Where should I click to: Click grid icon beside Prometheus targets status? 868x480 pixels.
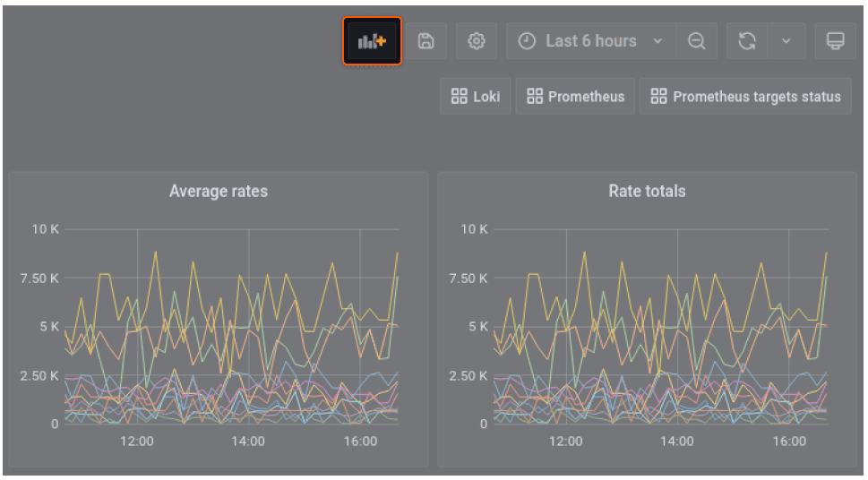tap(658, 97)
